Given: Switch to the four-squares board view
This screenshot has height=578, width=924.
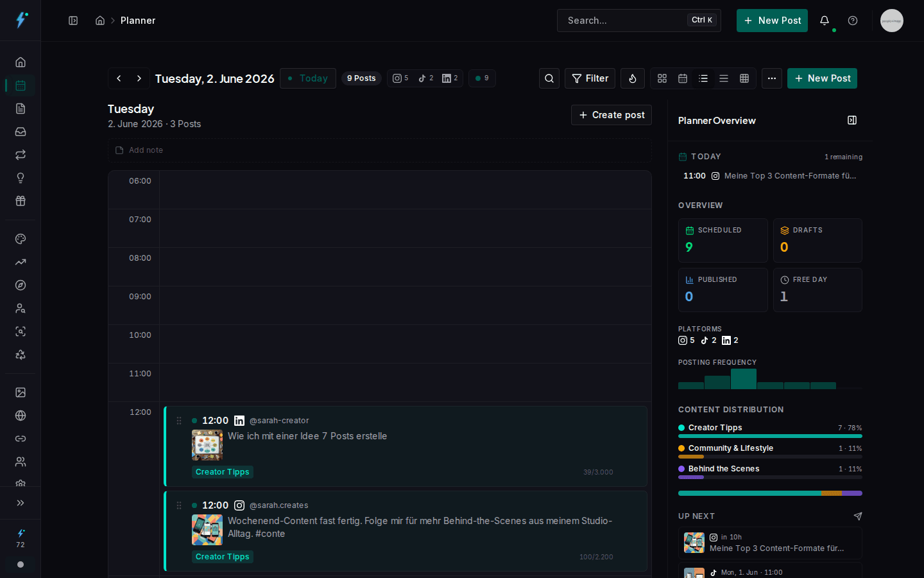Looking at the screenshot, I should [x=662, y=78].
